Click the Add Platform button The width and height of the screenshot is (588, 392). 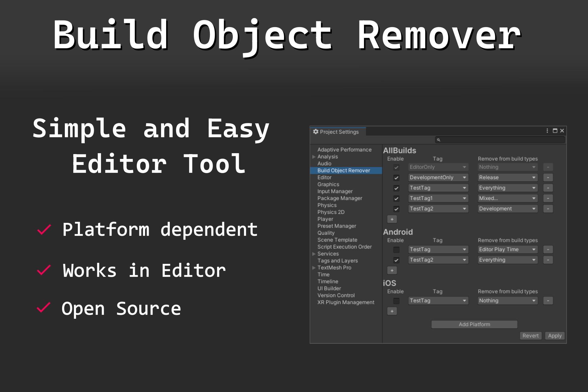[x=474, y=324]
